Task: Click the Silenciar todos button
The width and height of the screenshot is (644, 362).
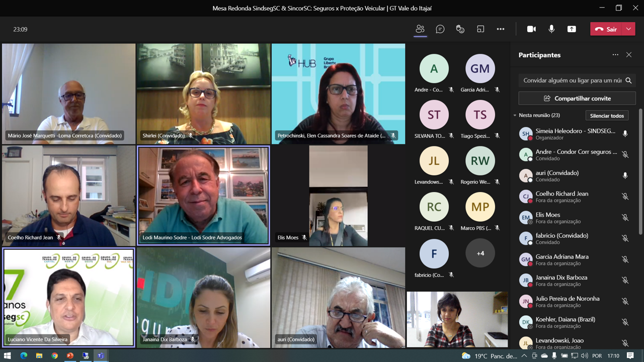Action: tap(607, 116)
